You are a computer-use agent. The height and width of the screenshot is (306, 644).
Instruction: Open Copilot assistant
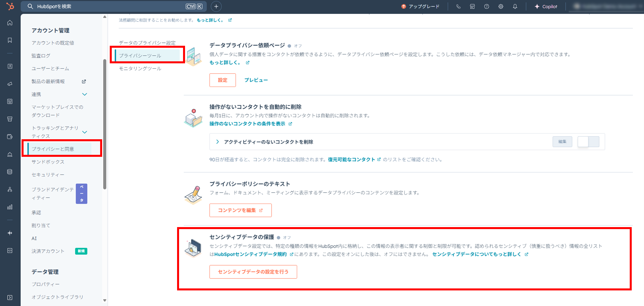[x=546, y=7]
